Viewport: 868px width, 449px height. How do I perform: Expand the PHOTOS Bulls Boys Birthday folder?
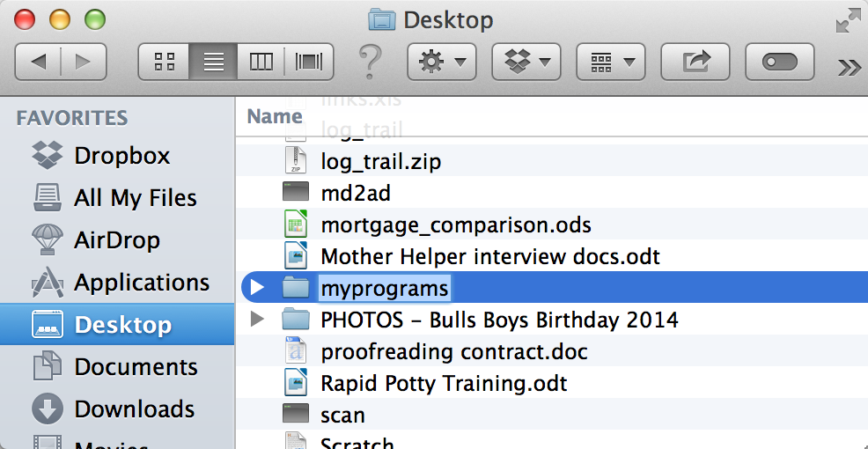[x=257, y=319]
